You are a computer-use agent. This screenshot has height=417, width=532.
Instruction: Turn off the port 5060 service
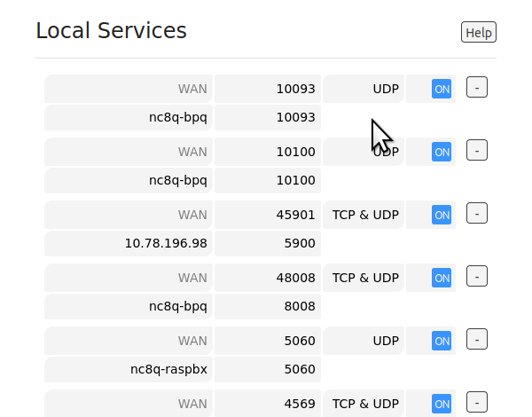[x=442, y=341]
